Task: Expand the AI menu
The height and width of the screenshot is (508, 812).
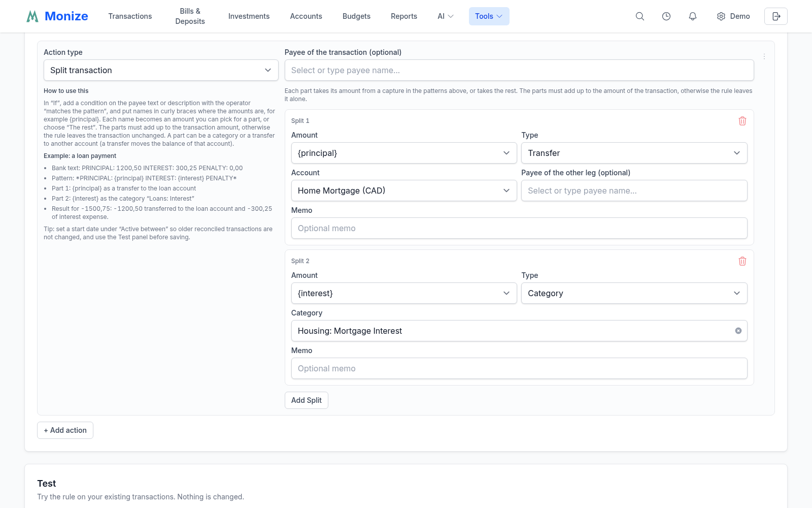Action: pos(446,16)
